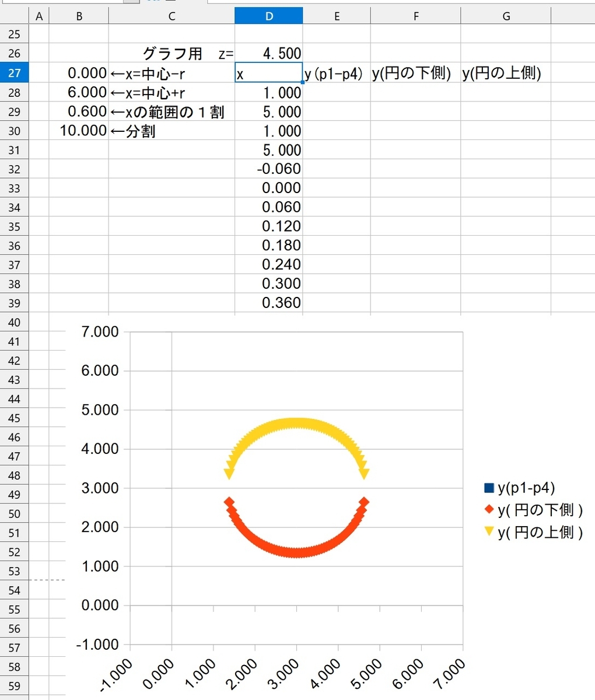Click the 7.000 label on the vertical axis
The width and height of the screenshot is (595, 700).
pyautogui.click(x=99, y=332)
